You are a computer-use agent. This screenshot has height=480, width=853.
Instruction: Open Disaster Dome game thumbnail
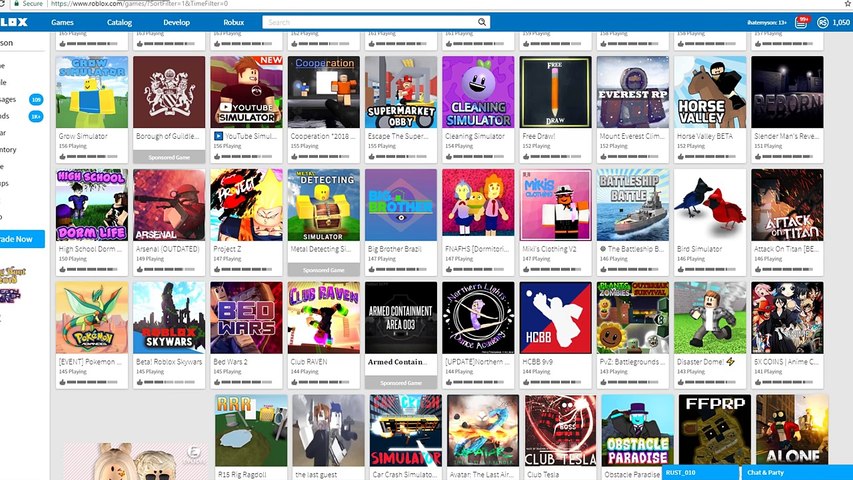click(x=710, y=318)
